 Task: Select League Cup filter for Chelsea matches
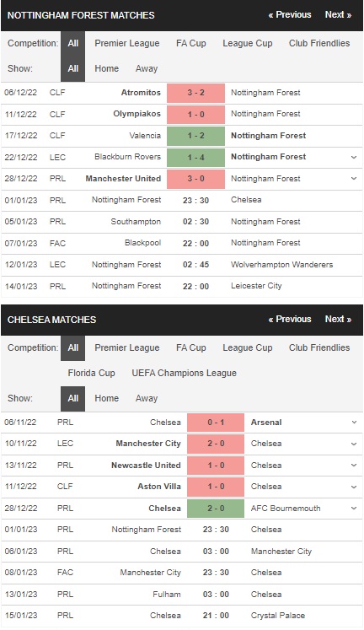click(248, 348)
